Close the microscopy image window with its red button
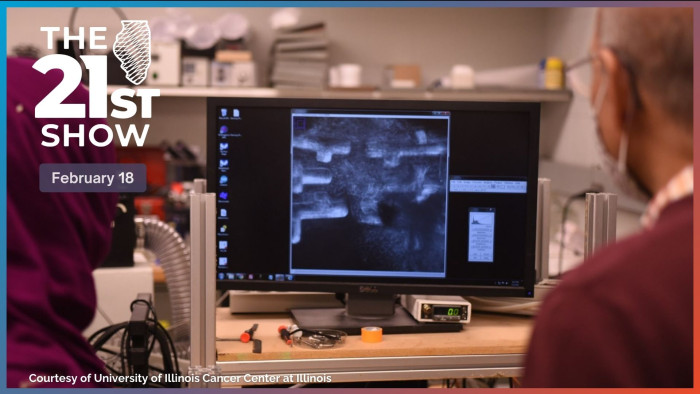 pyautogui.click(x=446, y=114)
